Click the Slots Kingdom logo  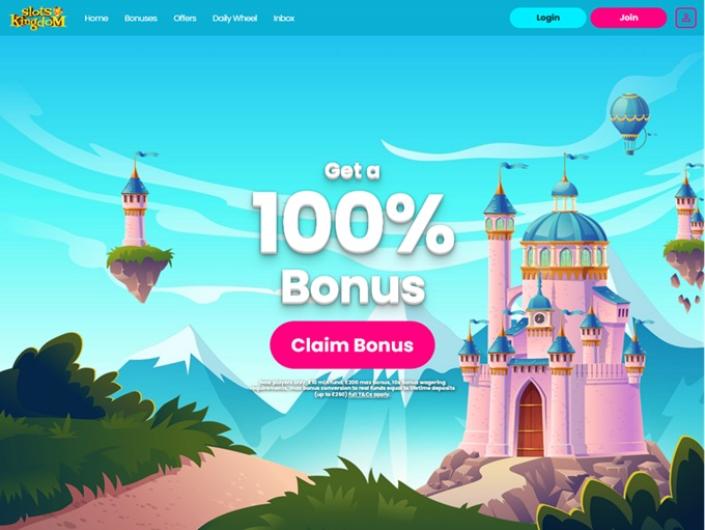[x=38, y=18]
